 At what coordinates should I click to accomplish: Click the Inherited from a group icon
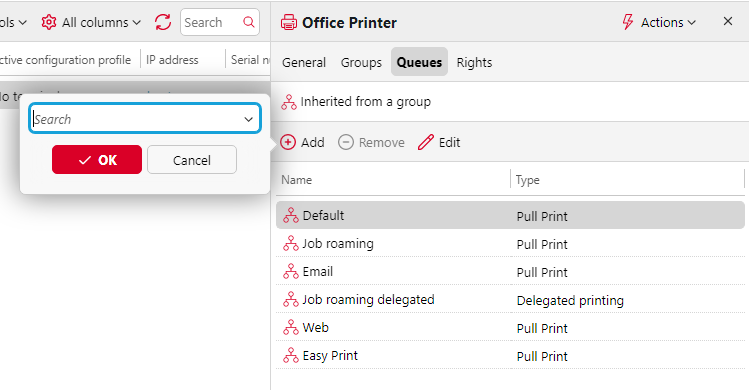pyautogui.click(x=289, y=102)
